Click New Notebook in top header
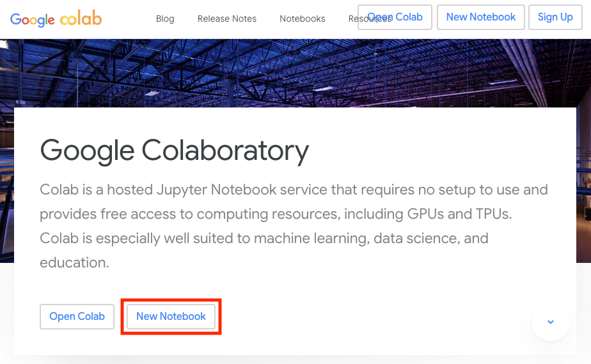Image resolution: width=591 pixels, height=364 pixels. pyautogui.click(x=480, y=17)
